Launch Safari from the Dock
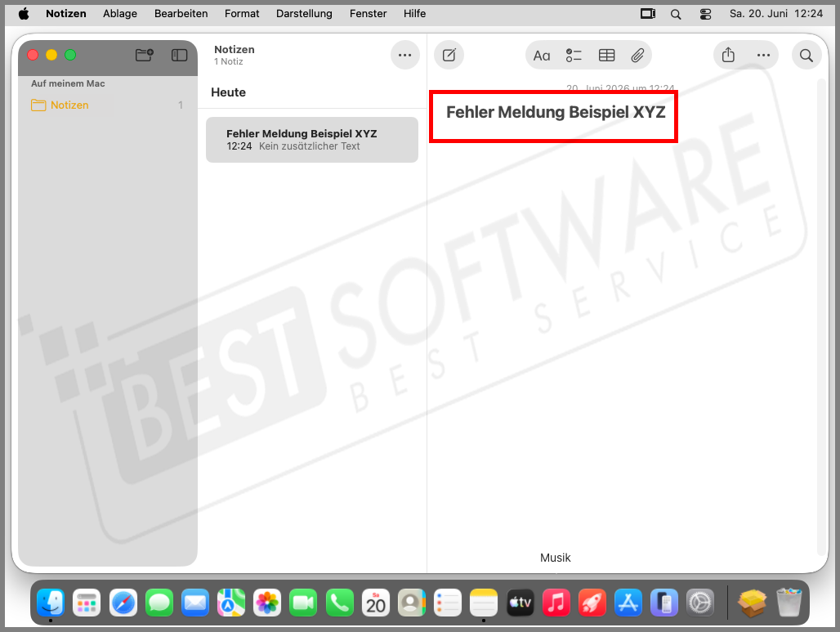The width and height of the screenshot is (840, 632). [123, 603]
